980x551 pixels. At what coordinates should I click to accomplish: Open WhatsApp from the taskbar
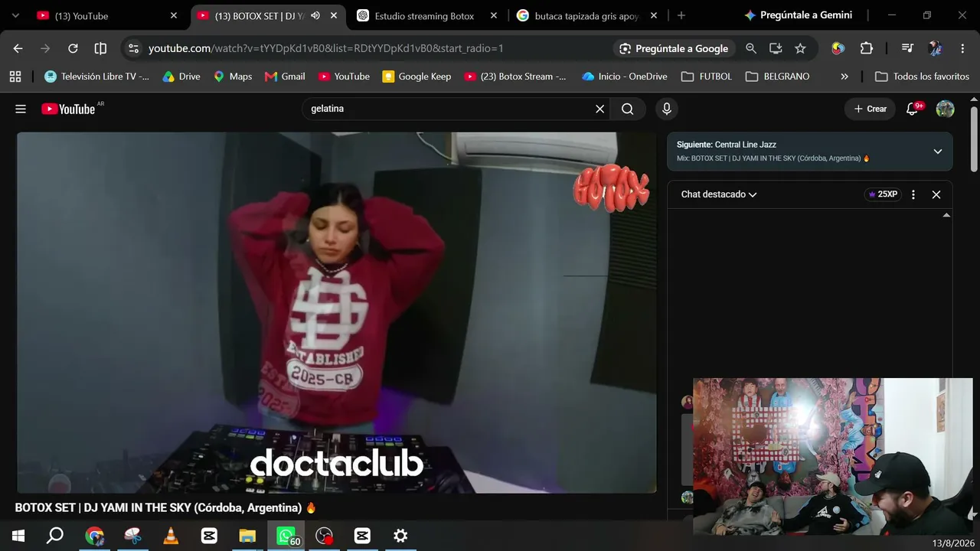[286, 536]
